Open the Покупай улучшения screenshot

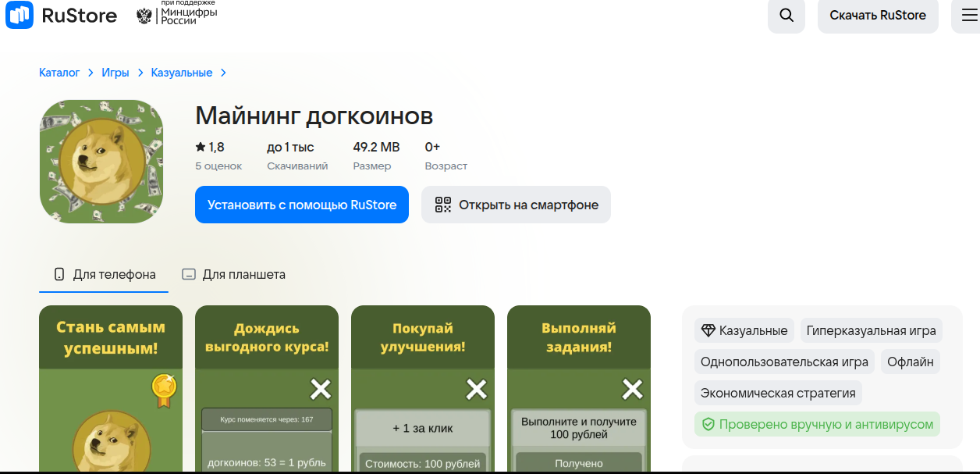point(423,388)
